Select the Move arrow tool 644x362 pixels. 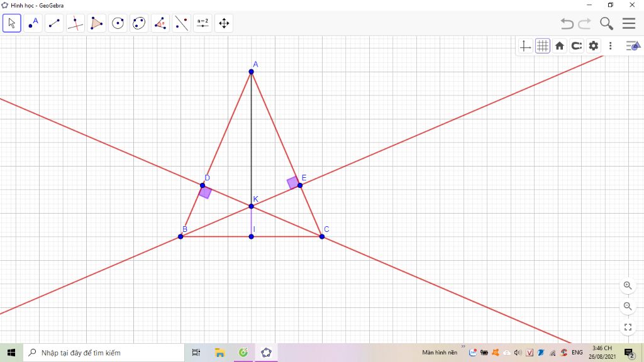(x=11, y=23)
